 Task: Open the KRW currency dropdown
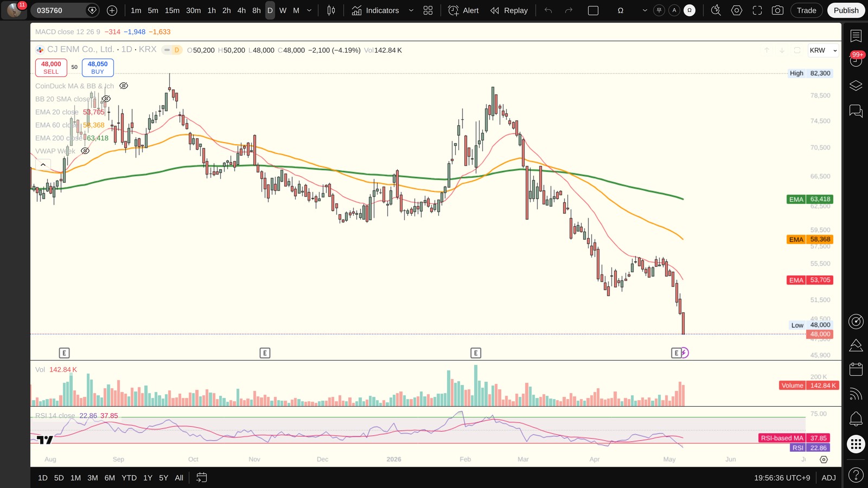coord(823,50)
